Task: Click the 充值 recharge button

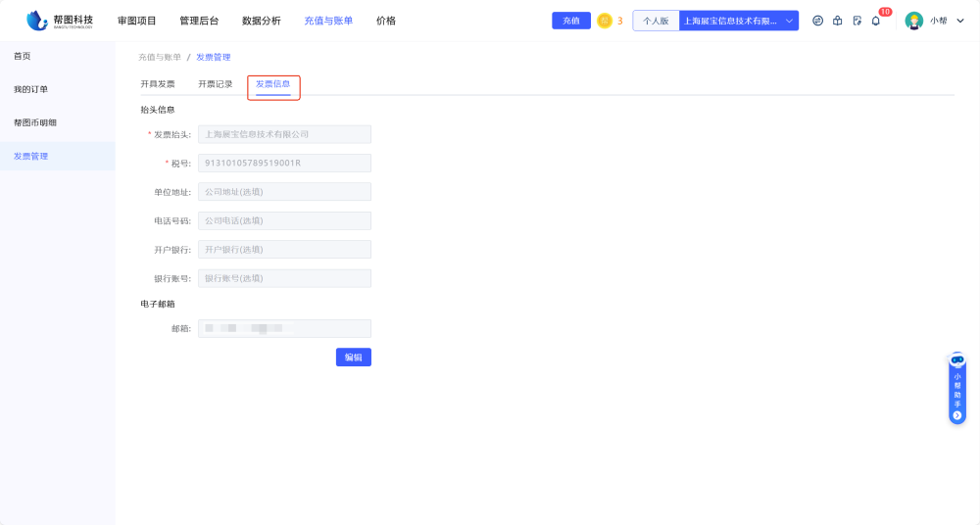Action: pyautogui.click(x=571, y=21)
